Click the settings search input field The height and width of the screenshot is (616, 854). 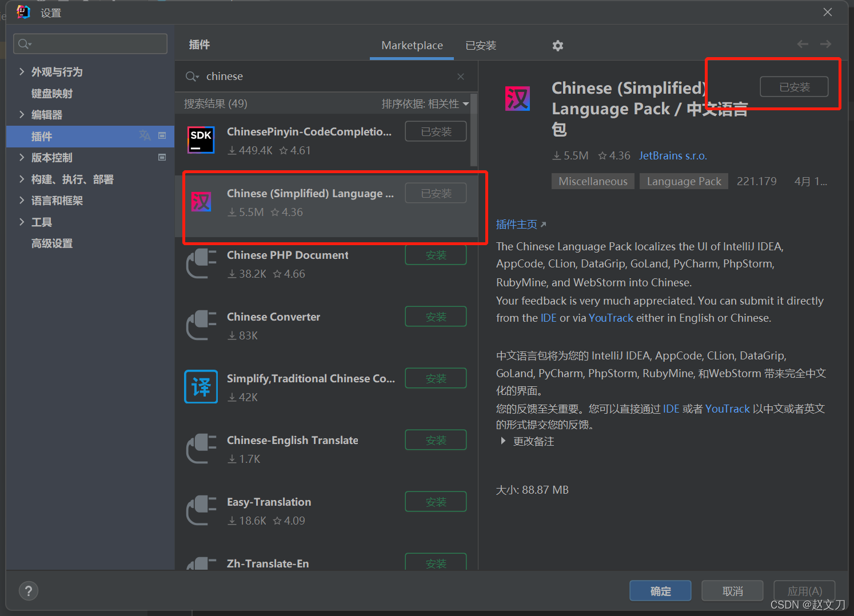click(90, 44)
